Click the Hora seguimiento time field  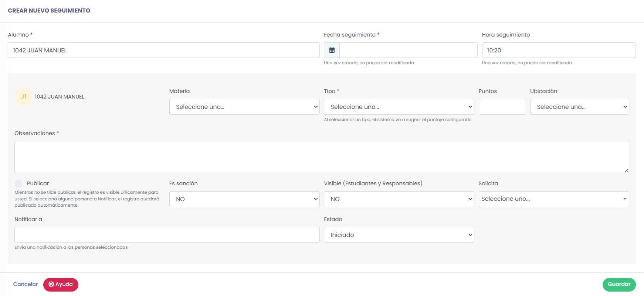tap(559, 50)
